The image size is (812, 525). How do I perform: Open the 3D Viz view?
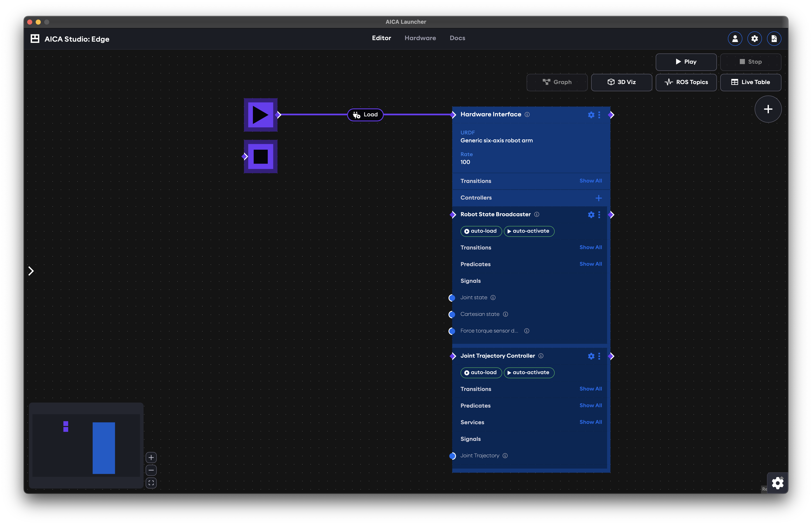click(x=621, y=82)
